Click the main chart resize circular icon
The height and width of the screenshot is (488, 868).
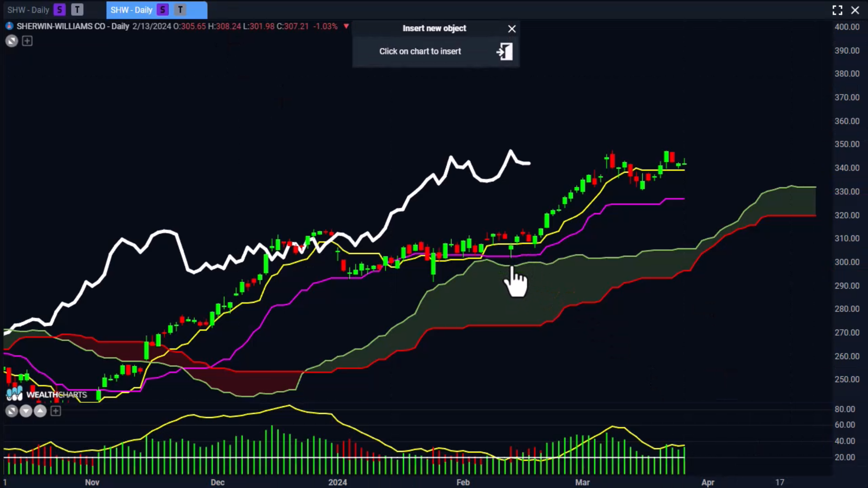pos(12,41)
